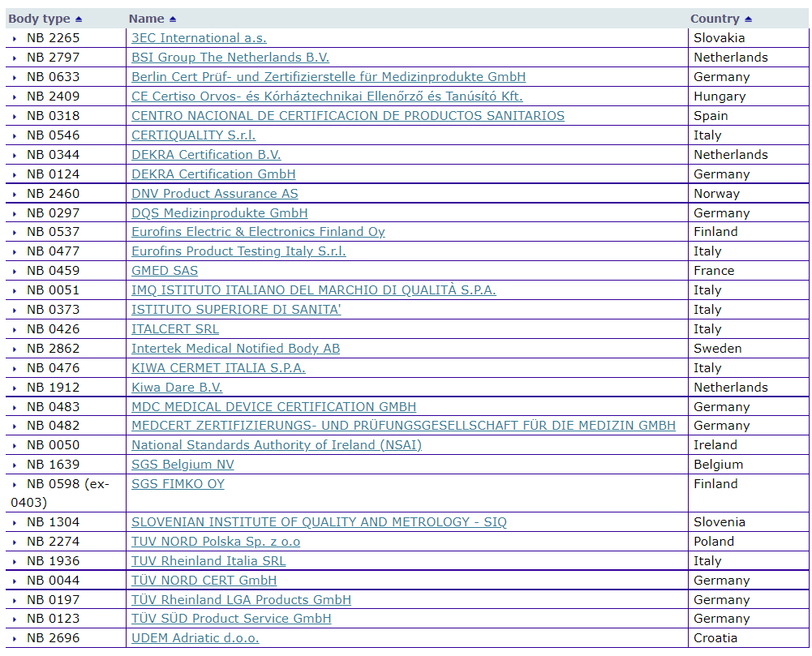Open TÜV NORD CERT GmbH link
The width and height of the screenshot is (812, 656).
[x=204, y=580]
